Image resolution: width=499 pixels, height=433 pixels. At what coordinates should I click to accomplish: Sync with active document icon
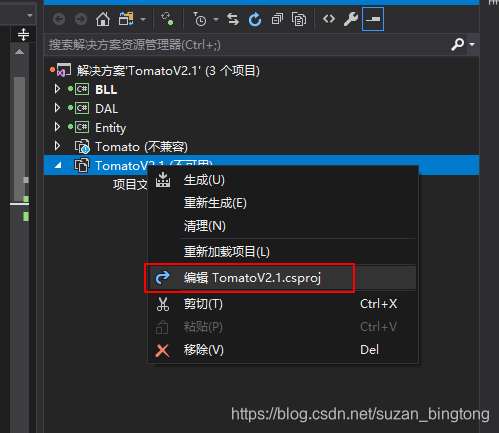[x=233, y=19]
